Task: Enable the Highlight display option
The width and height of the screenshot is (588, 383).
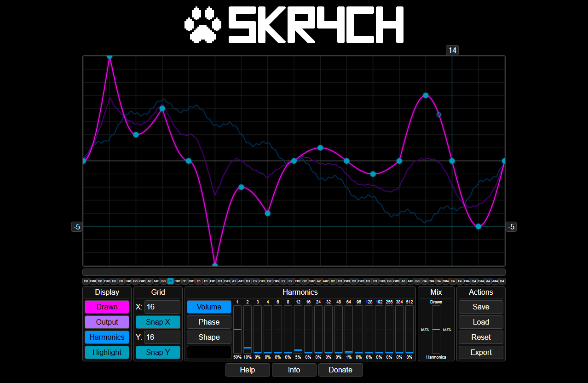Action: [107, 352]
